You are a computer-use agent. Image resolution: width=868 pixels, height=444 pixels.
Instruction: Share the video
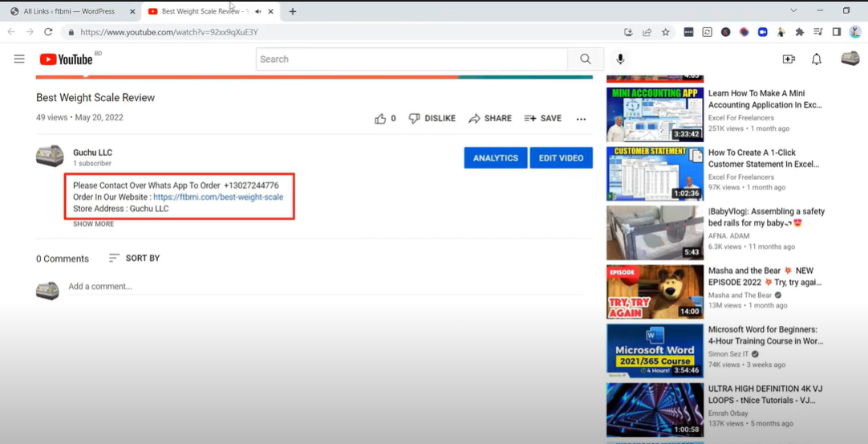[x=490, y=118]
